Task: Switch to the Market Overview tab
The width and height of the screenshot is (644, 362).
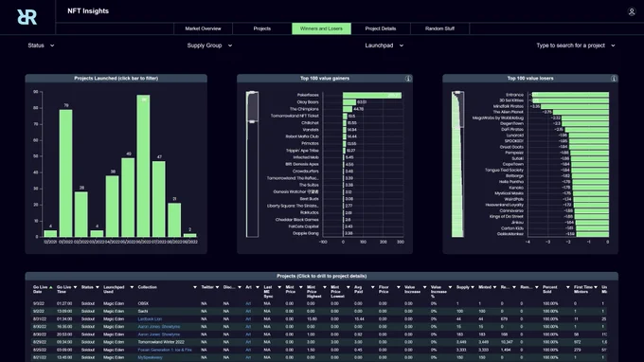Action: 203,28
